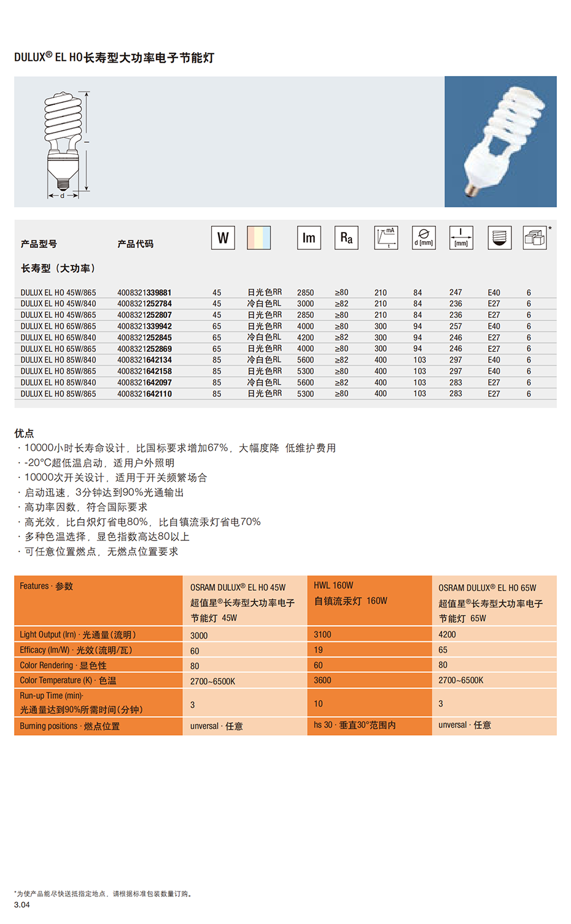Viewport: 571px width, 924px height.
Task: Click the spiral lamp product photo
Action: (500, 142)
